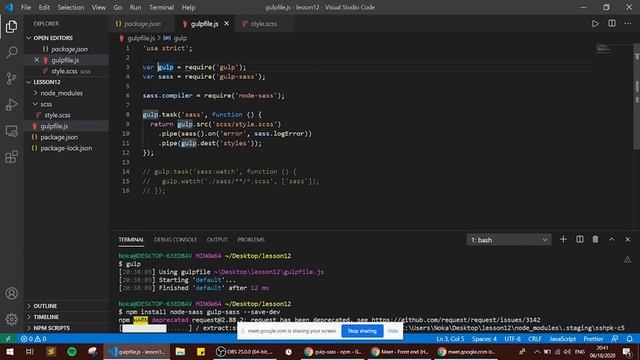
Task: Open package-lock.json in the explorer
Action: 66,148
